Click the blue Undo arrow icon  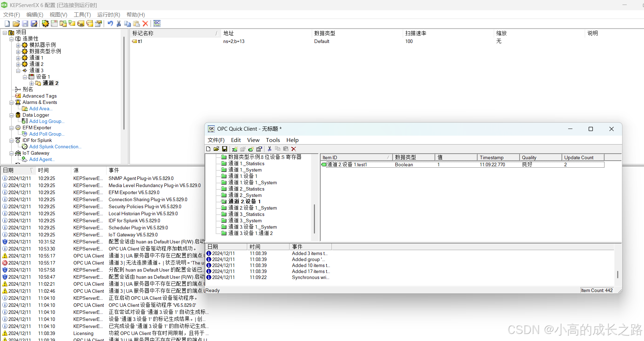tap(110, 24)
